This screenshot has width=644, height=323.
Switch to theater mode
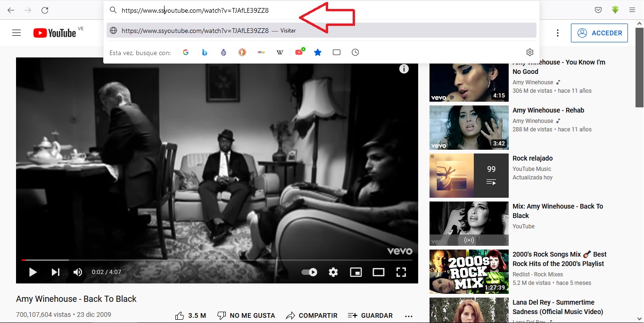tap(379, 272)
